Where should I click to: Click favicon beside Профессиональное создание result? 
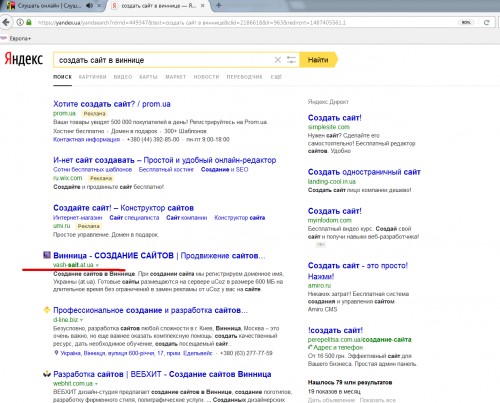coord(47,310)
